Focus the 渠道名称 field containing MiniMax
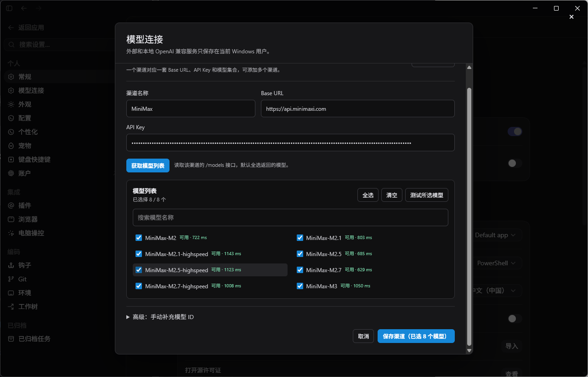This screenshot has width=588, height=377. tap(191, 109)
